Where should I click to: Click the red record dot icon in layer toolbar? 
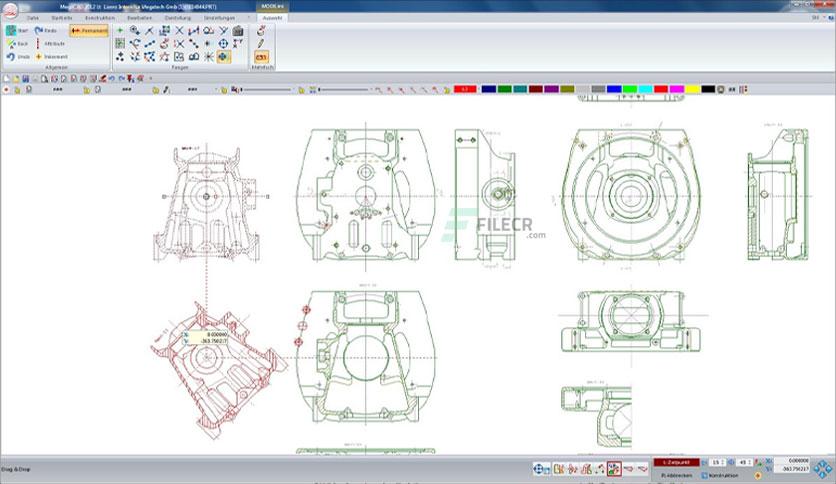point(6,90)
